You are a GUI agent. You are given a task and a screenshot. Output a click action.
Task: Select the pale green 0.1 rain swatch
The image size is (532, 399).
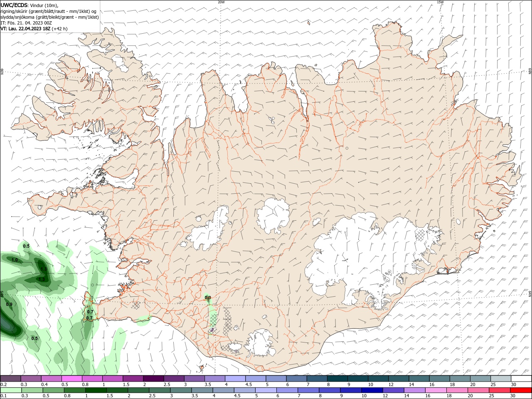11,390
